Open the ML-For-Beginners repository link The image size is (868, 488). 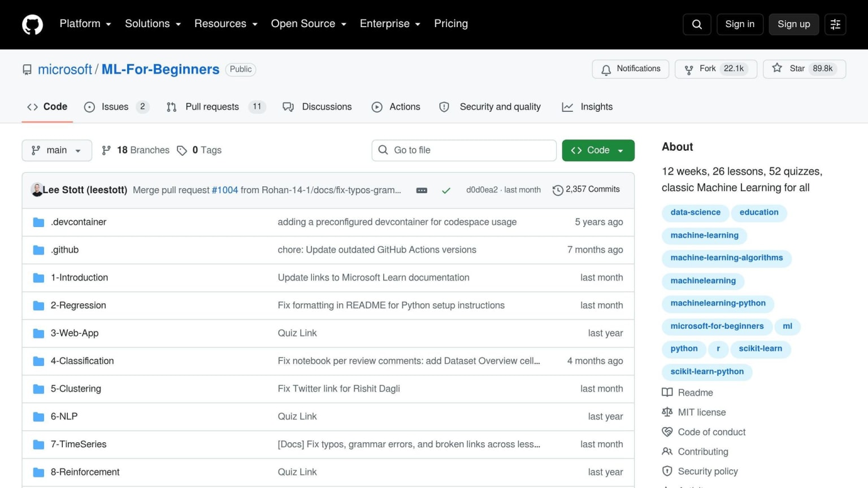pos(160,69)
